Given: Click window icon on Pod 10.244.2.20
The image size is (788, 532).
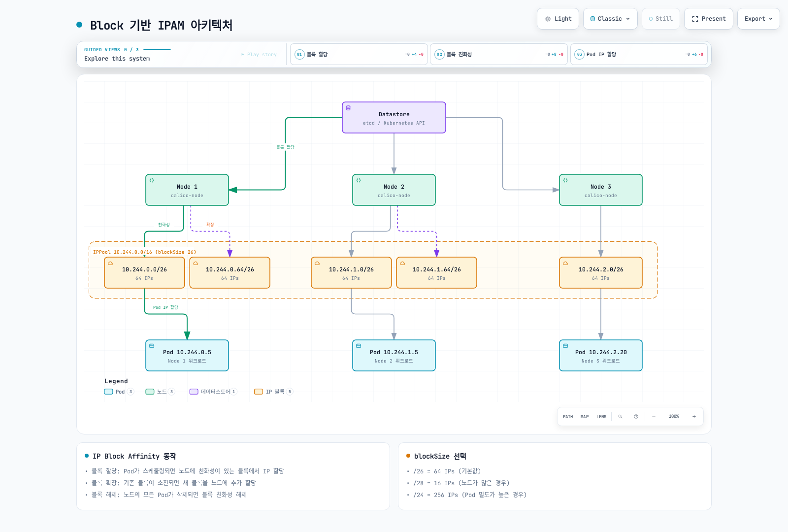Looking at the screenshot, I should coord(565,346).
